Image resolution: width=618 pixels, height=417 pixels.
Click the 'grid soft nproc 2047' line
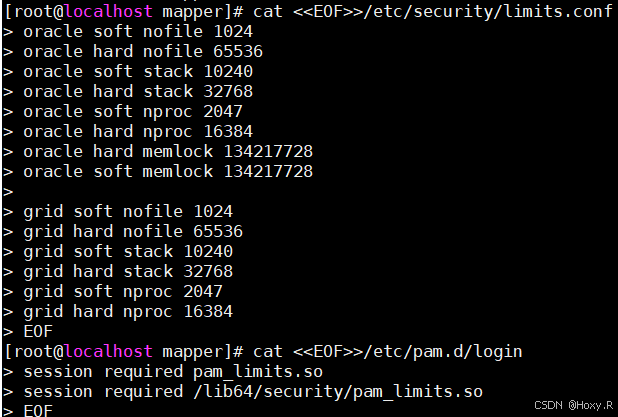click(x=123, y=292)
